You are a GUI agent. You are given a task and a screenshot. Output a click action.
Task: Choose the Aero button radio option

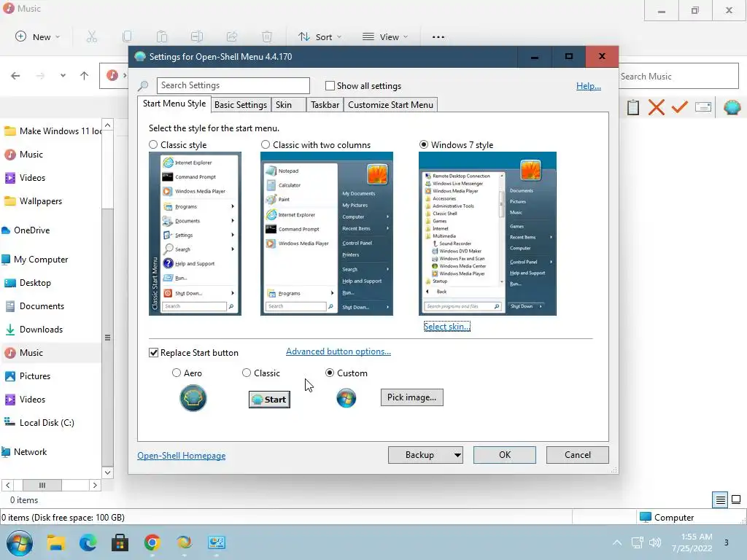[x=177, y=373]
